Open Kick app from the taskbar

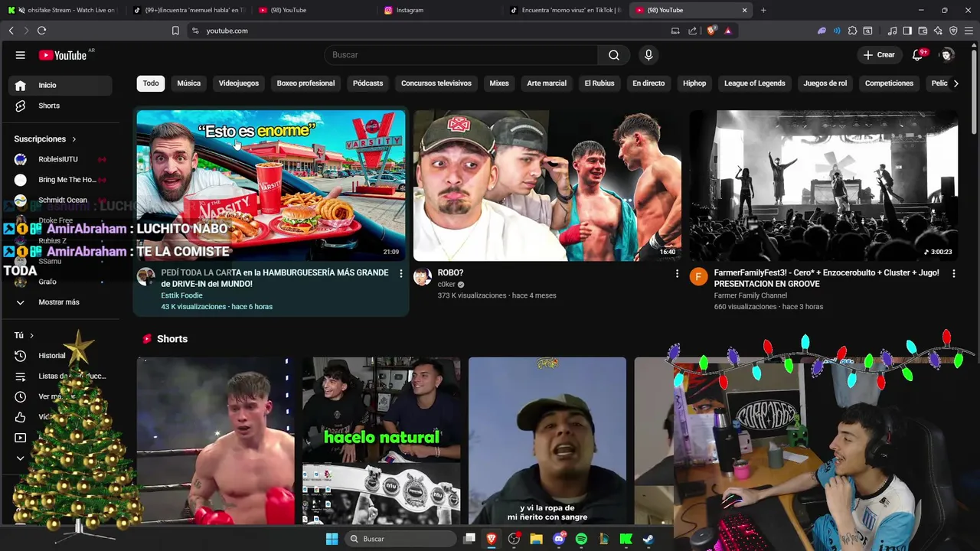pos(626,539)
